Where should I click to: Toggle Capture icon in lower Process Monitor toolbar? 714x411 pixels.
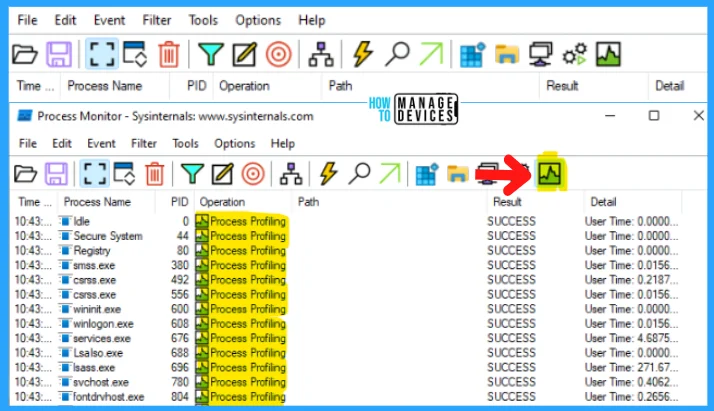tap(94, 174)
